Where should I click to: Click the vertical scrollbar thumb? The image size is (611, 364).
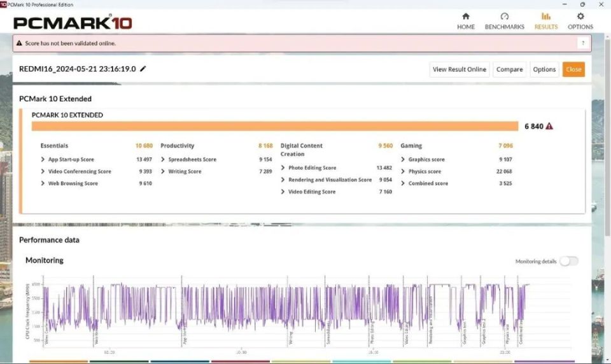coord(607,136)
